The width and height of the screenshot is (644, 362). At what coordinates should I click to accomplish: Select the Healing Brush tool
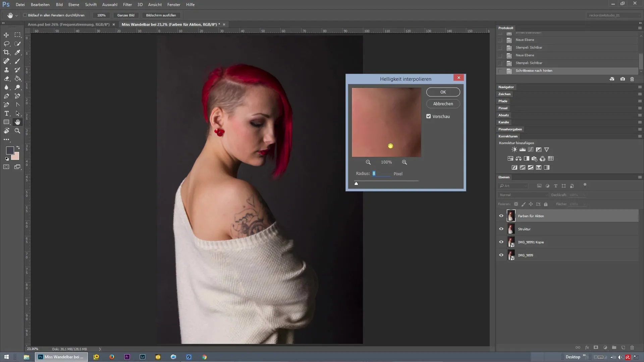tap(6, 61)
